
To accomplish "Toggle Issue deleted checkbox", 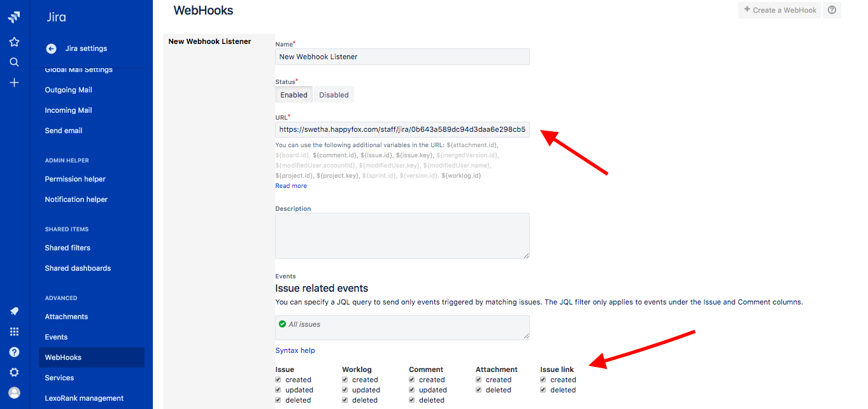I will pyautogui.click(x=278, y=400).
